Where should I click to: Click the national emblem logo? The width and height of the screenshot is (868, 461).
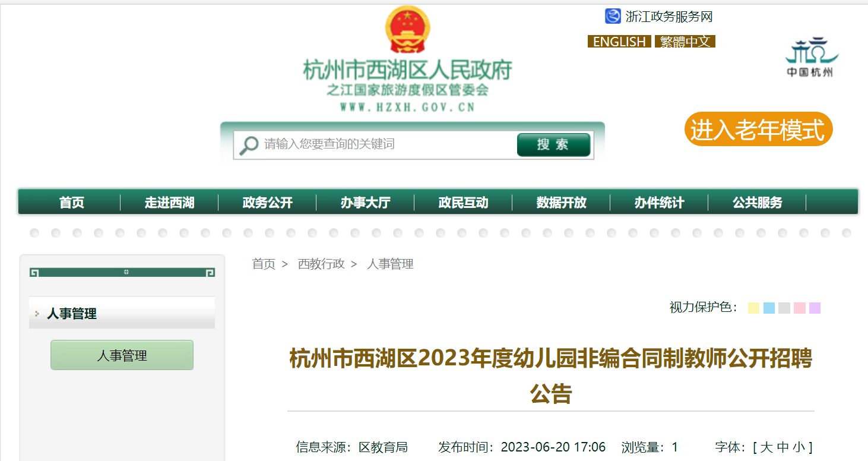pyautogui.click(x=407, y=29)
